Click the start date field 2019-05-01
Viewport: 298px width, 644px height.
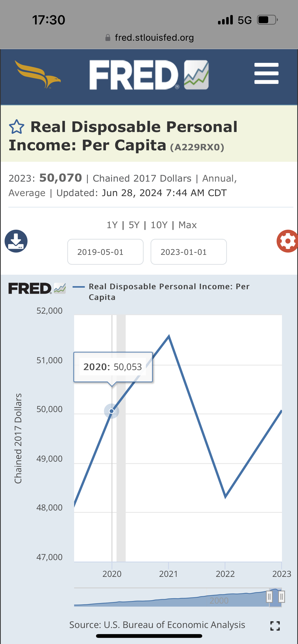click(105, 252)
